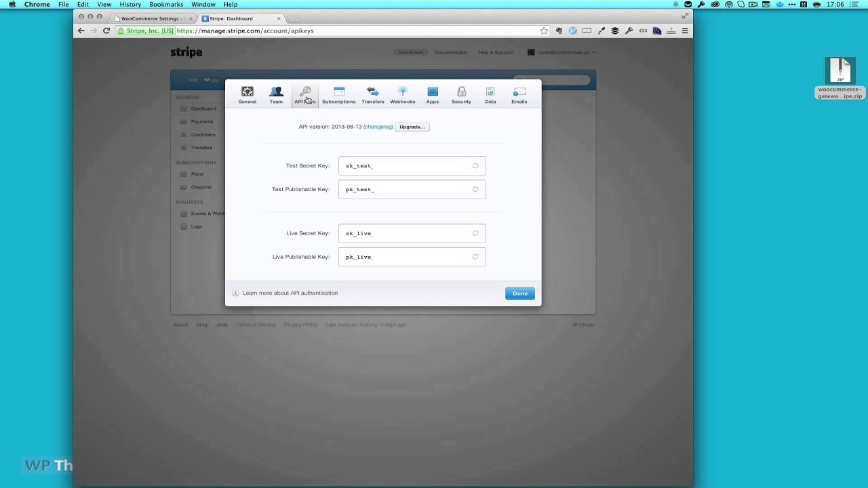Expand the curtis@curtismchale.ca account menu

(x=561, y=52)
